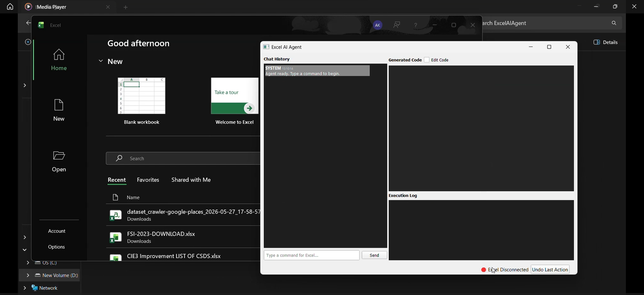
Task: Close the Media Player tab
Action: (108, 7)
